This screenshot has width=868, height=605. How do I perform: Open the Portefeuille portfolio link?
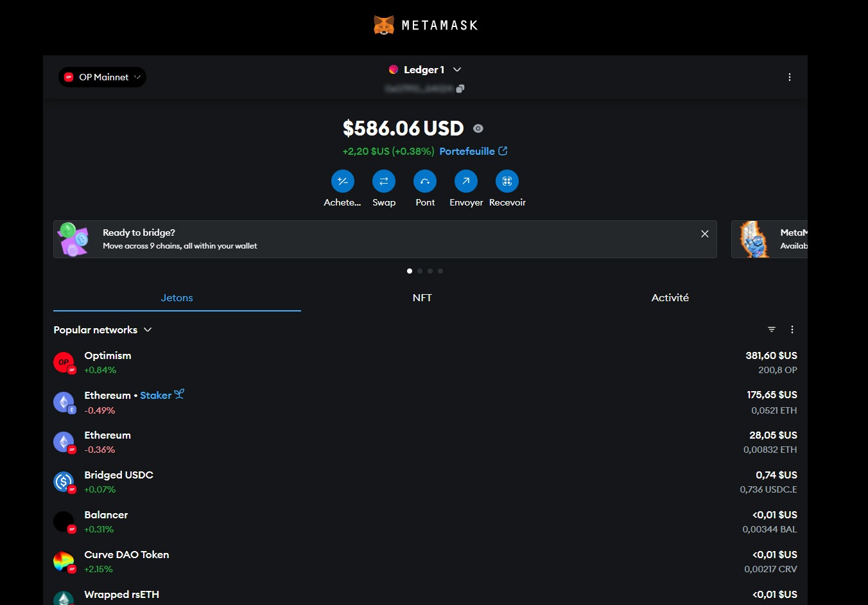coord(473,152)
